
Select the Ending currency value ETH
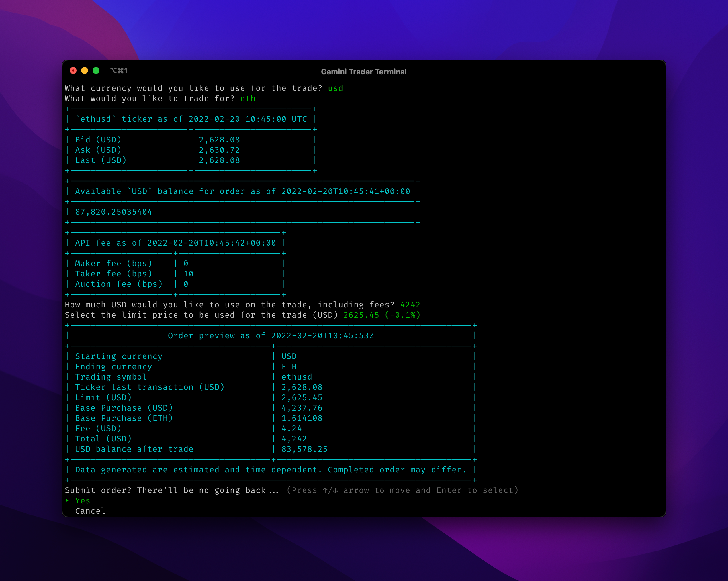(289, 367)
